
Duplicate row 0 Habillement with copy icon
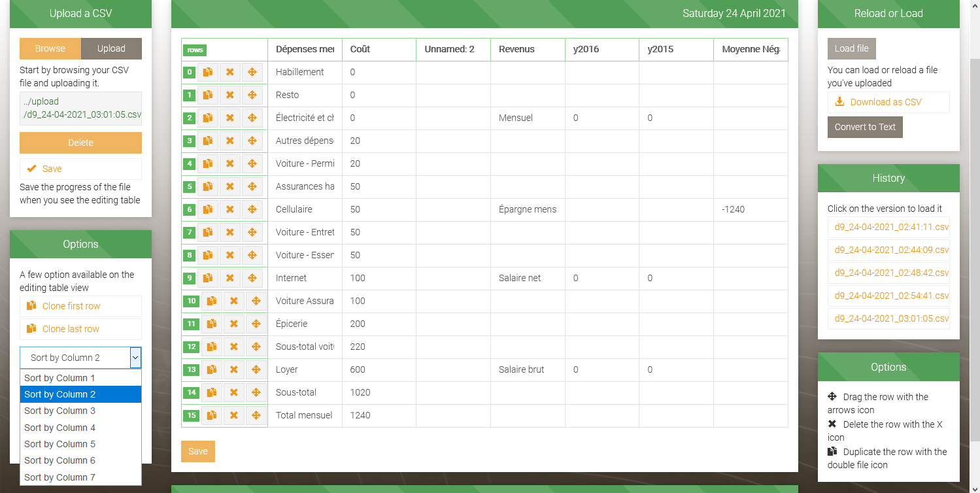pyautogui.click(x=208, y=73)
